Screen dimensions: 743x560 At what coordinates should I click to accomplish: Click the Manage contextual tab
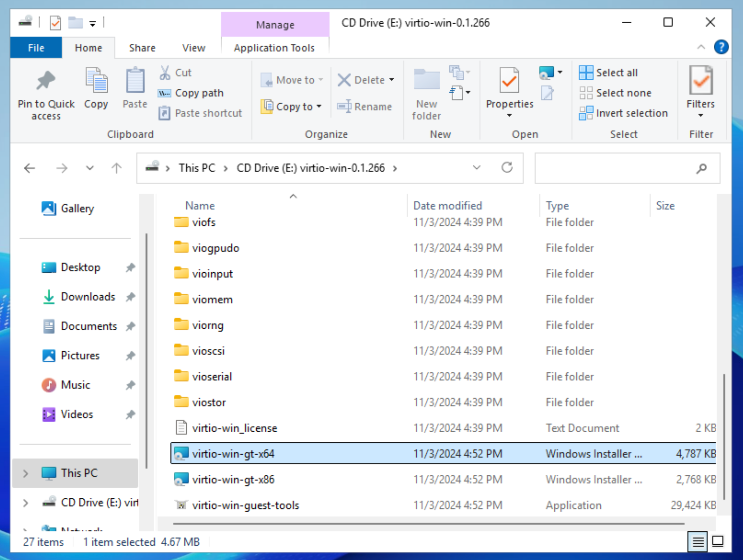(x=275, y=24)
